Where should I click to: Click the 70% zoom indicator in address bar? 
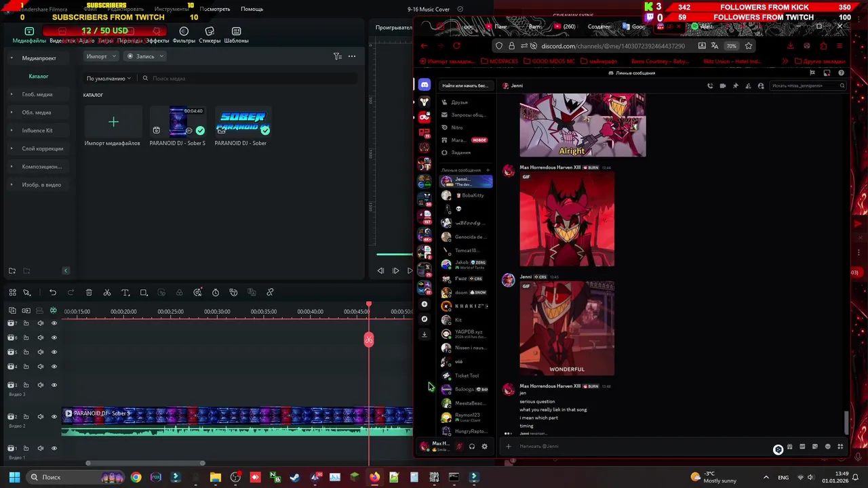(x=731, y=46)
